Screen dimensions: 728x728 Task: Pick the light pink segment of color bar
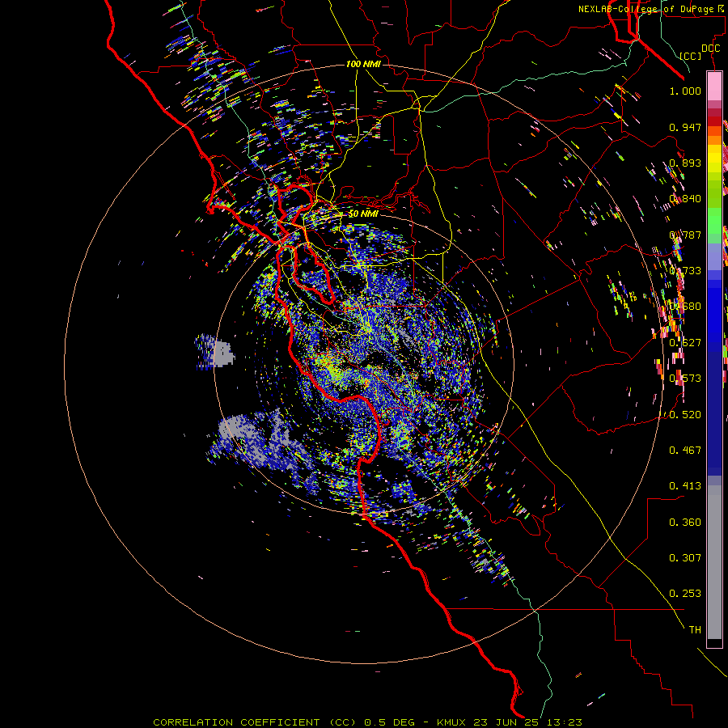(x=714, y=87)
